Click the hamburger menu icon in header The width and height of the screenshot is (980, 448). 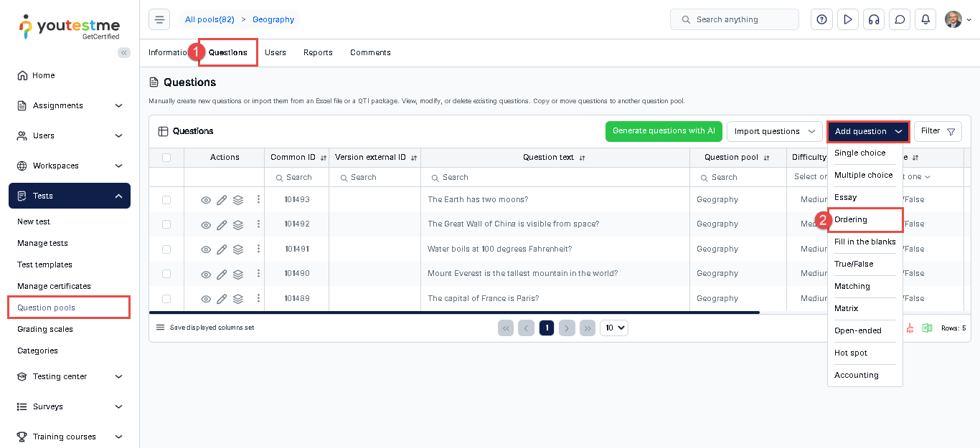[x=159, y=19]
